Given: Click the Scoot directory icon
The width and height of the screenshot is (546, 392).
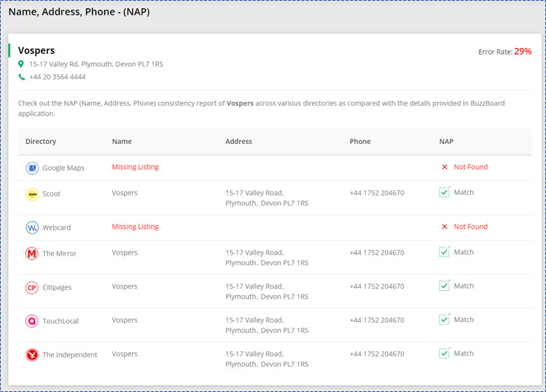Looking at the screenshot, I should (x=32, y=194).
